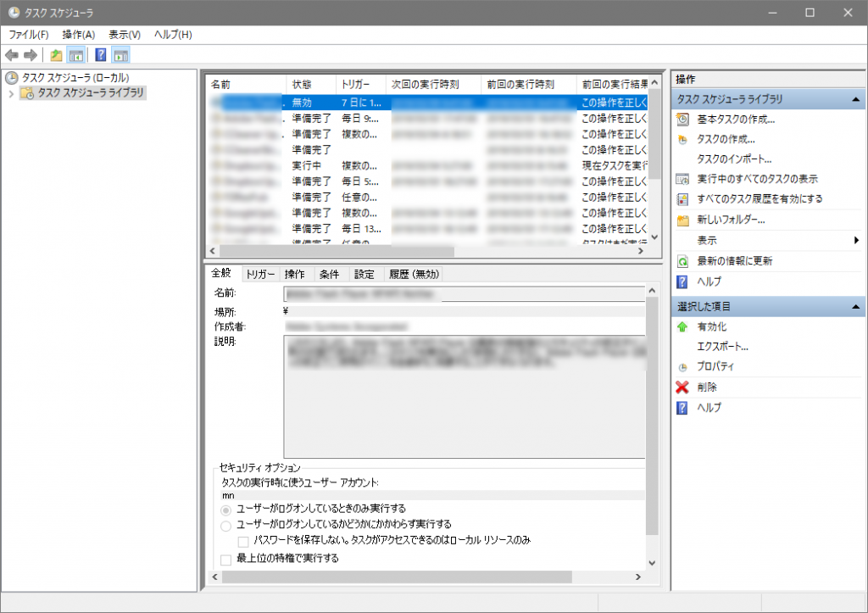Select ユーザーがログオンしているときのみ実行する radio button

225,510
